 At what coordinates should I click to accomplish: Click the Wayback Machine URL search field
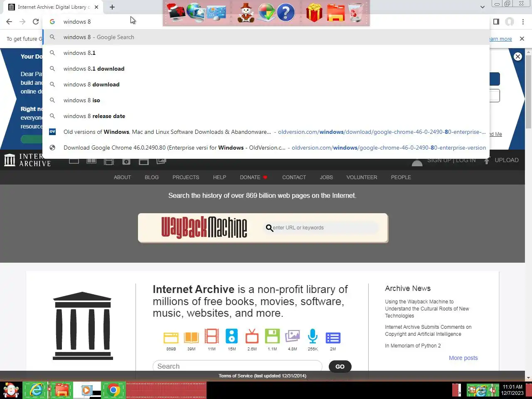[x=322, y=228]
